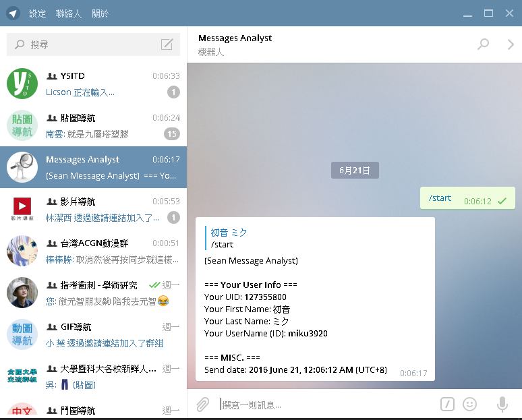
Task: Open the 影片導航 group chat
Action: tap(93, 209)
